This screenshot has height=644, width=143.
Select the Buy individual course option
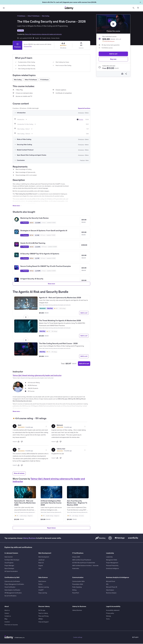(100, 39)
